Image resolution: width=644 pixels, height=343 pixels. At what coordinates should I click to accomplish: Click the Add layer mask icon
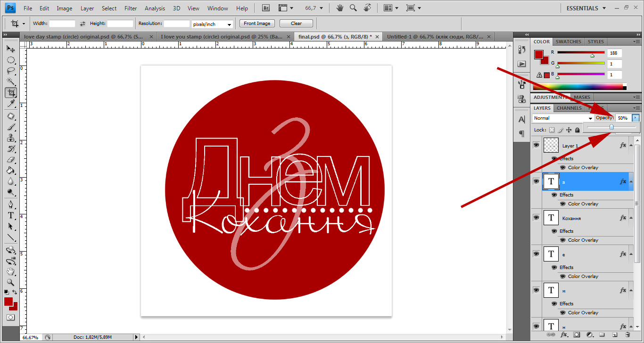576,335
